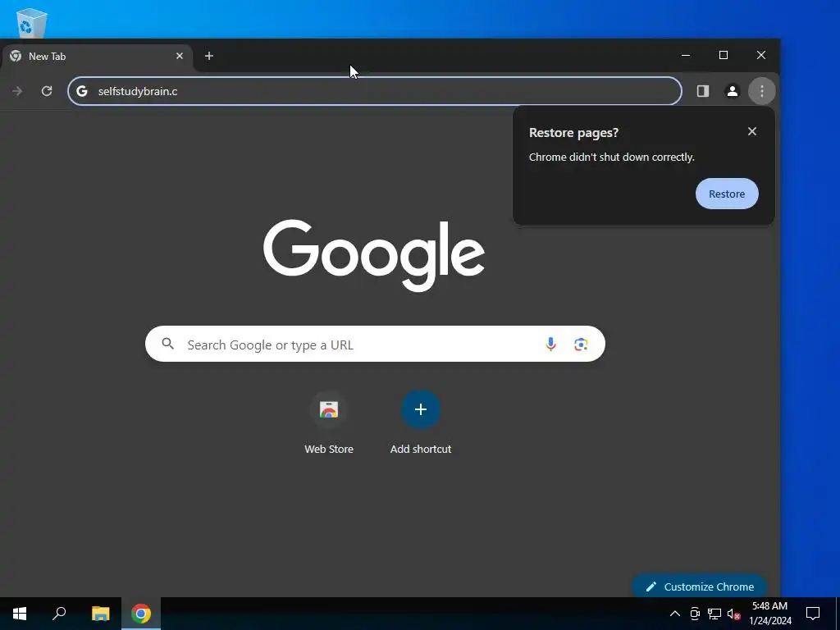Open the Windows Start menu

[20, 614]
